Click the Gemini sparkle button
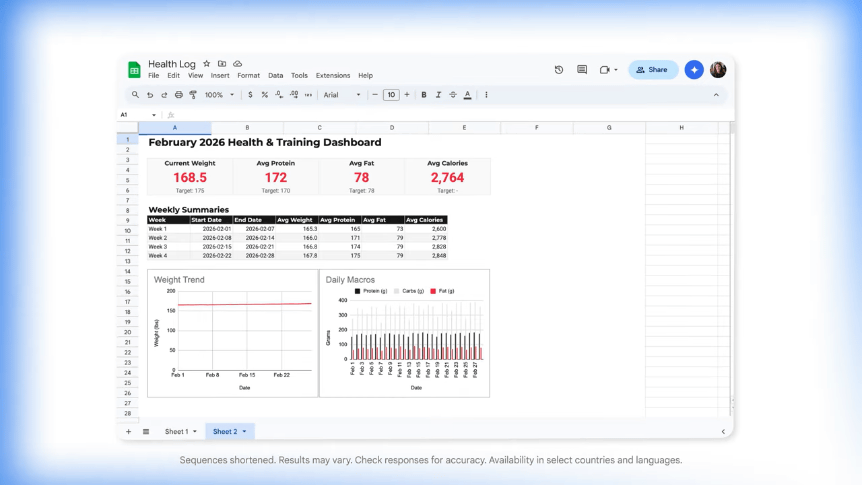 pyautogui.click(x=694, y=70)
